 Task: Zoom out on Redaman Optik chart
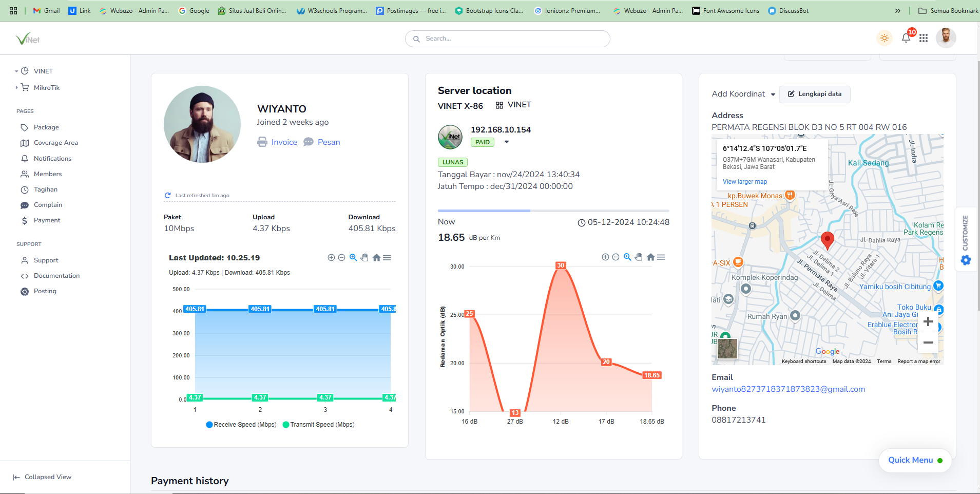coord(616,257)
